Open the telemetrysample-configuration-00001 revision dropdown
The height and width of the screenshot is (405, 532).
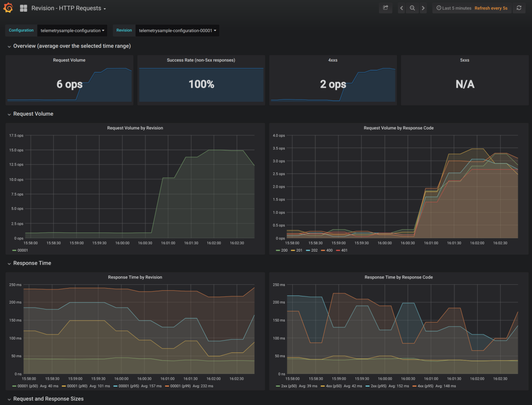tap(177, 30)
